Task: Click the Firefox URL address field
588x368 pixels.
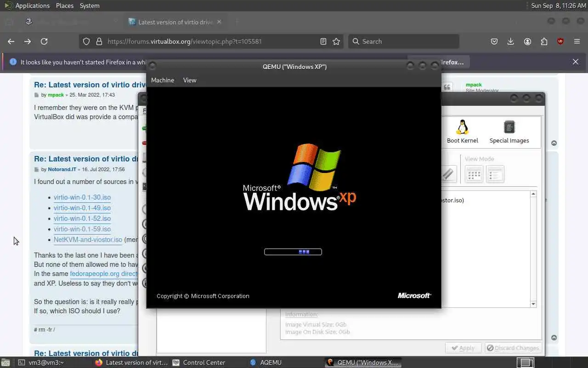Action: click(x=211, y=41)
